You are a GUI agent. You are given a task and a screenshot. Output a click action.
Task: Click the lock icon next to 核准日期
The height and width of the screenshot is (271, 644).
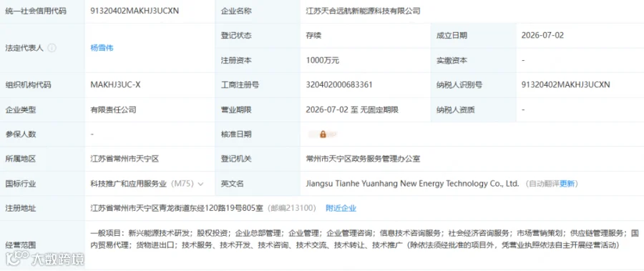pyautogui.click(x=323, y=134)
